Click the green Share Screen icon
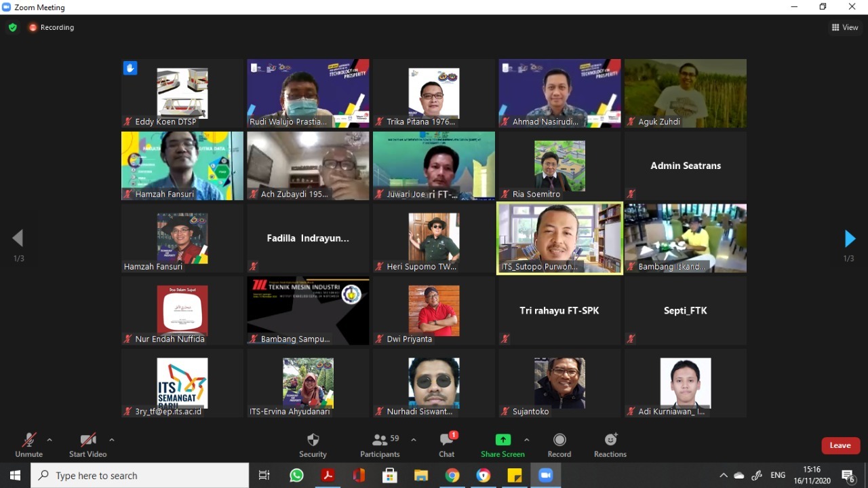This screenshot has height=488, width=868. point(502,440)
